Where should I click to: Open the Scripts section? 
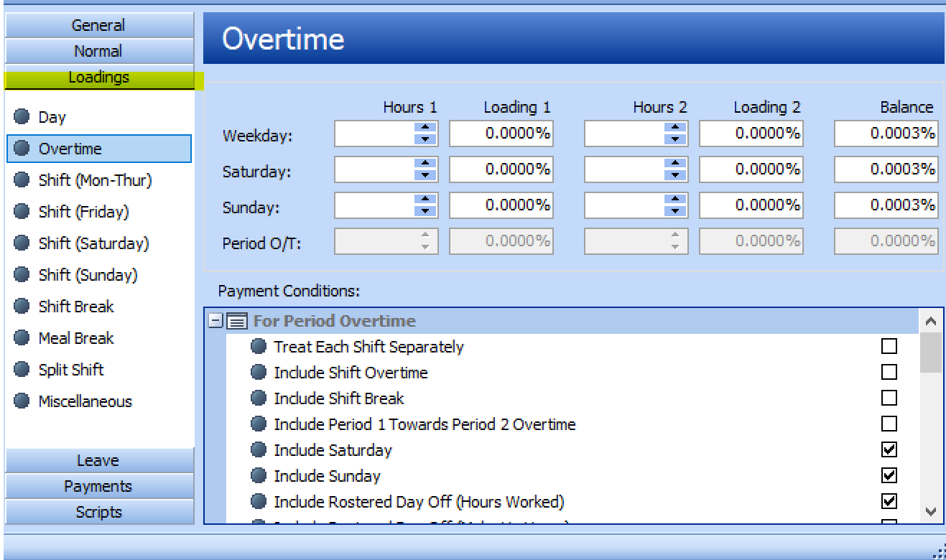tap(99, 512)
